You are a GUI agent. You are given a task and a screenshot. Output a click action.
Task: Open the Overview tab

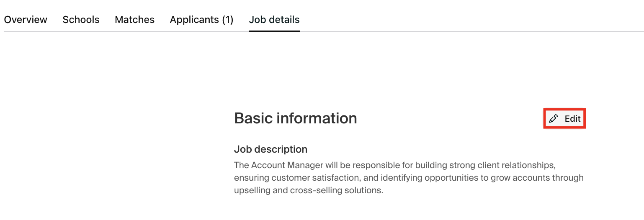pyautogui.click(x=26, y=20)
